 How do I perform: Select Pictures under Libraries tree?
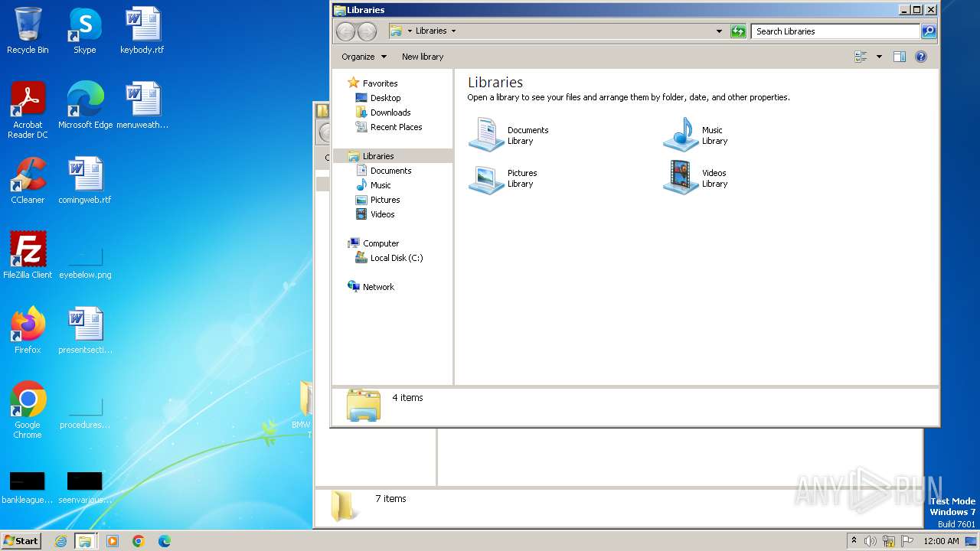pyautogui.click(x=377, y=200)
